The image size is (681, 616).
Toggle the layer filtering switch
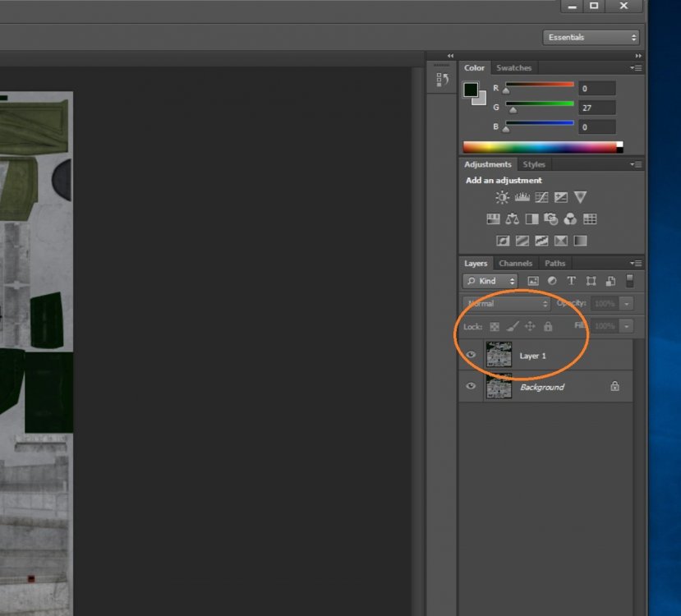point(629,281)
